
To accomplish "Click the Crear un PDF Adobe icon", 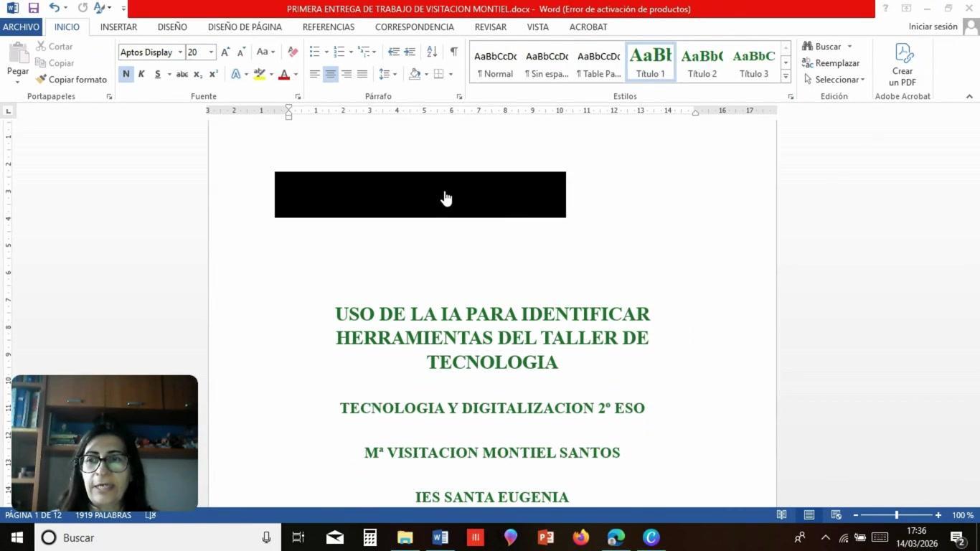I will tap(903, 64).
